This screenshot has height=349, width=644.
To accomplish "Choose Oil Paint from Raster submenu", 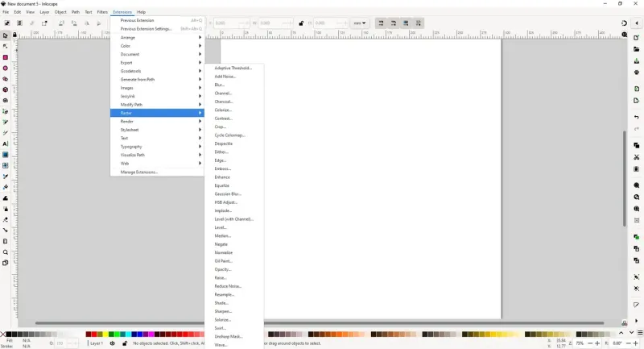I will pos(234,261).
